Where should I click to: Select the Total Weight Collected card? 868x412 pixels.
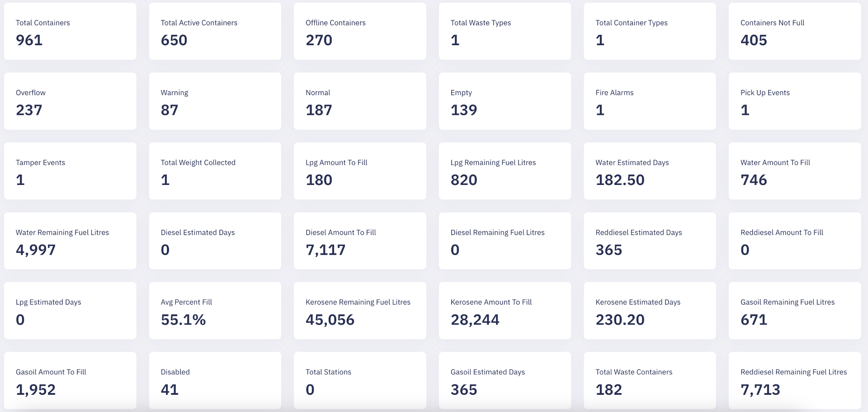215,170
